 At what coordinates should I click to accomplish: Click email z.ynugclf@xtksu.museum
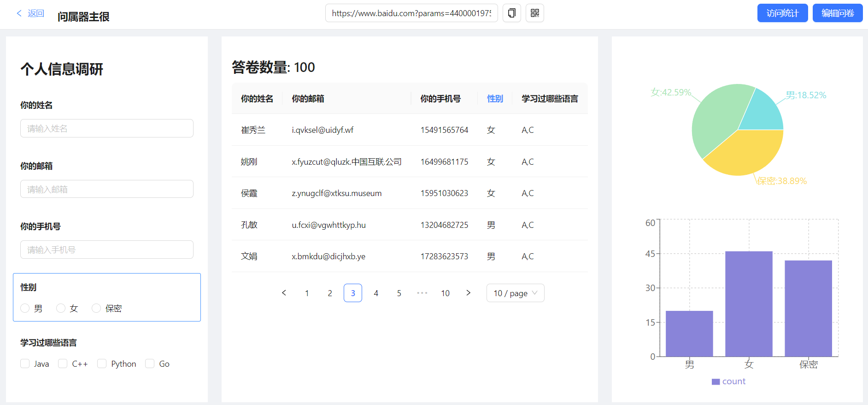tap(337, 193)
